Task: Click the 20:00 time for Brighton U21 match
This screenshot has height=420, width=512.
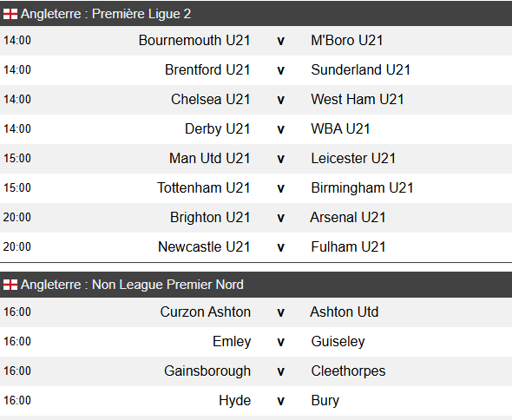Action: [17, 217]
